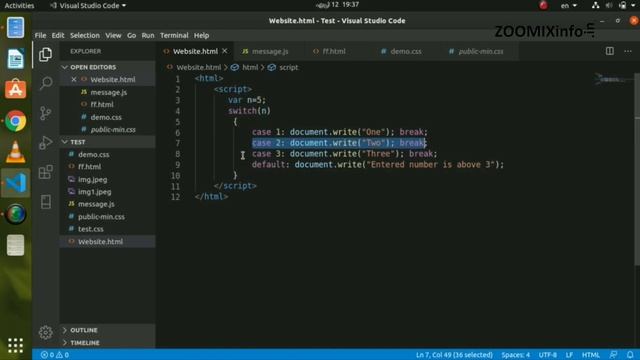Launch VLC media player from the dock
The width and height of the screenshot is (640, 360).
tap(16, 152)
